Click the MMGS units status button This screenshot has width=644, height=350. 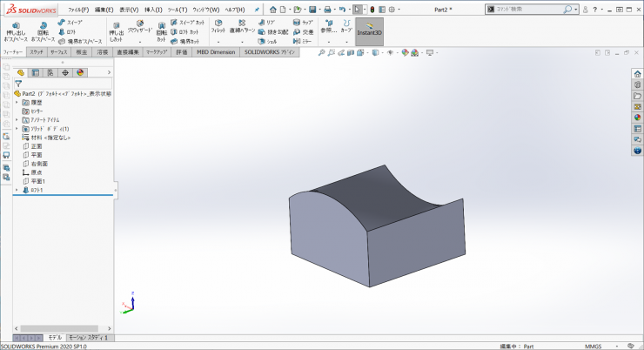pos(593,346)
